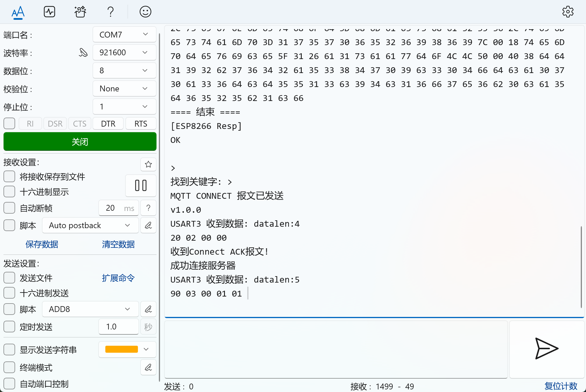Pause receiving with the pause icon
The width and height of the screenshot is (586, 392).
pos(141,185)
